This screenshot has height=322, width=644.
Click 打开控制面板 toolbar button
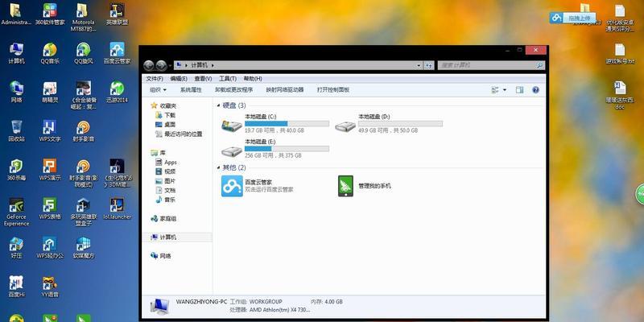[333, 90]
